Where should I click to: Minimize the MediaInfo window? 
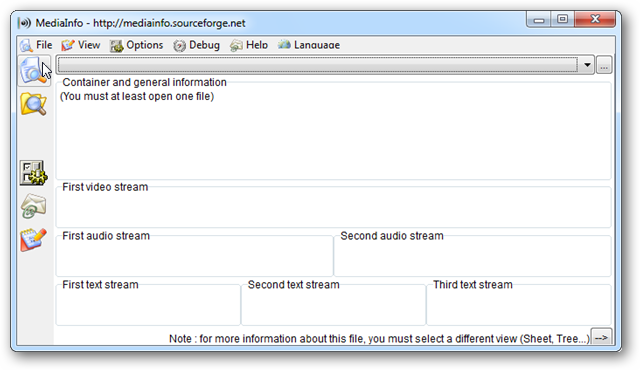pyautogui.click(x=538, y=19)
